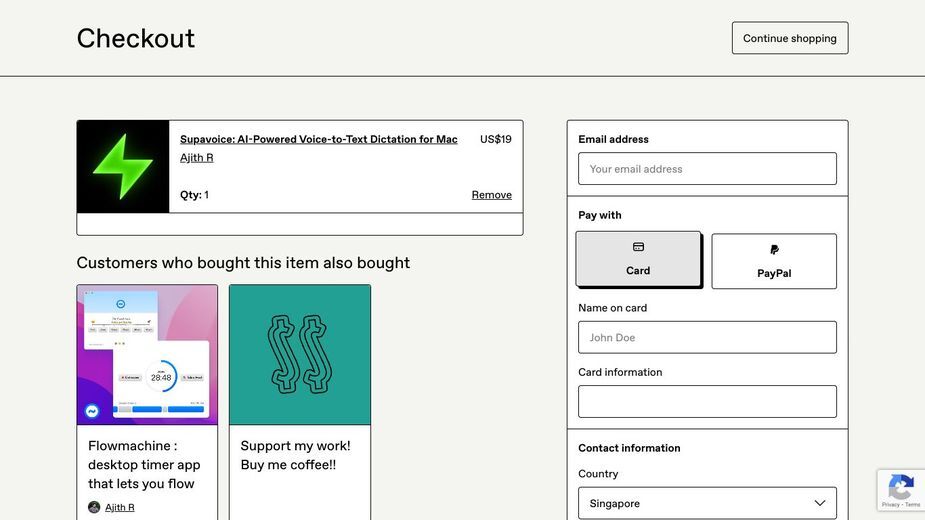This screenshot has width=925, height=520.
Task: Click Support my work! Buy me coffee!! title
Action: pyautogui.click(x=295, y=455)
